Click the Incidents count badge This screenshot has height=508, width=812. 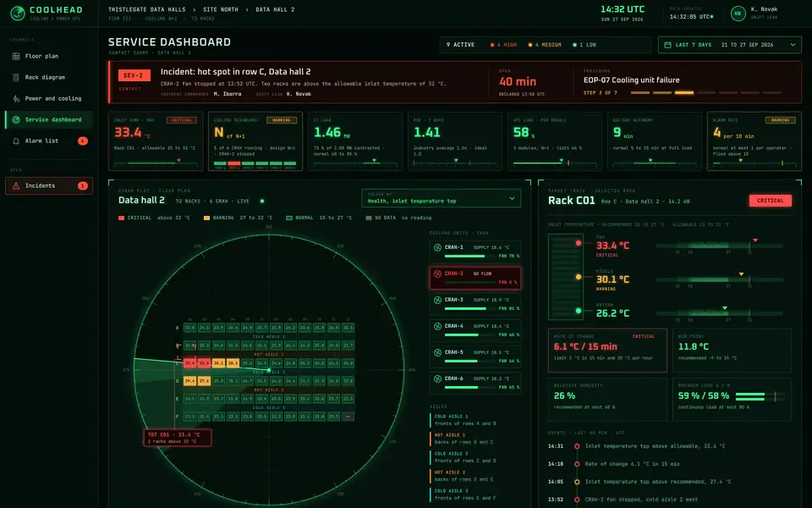(x=82, y=185)
